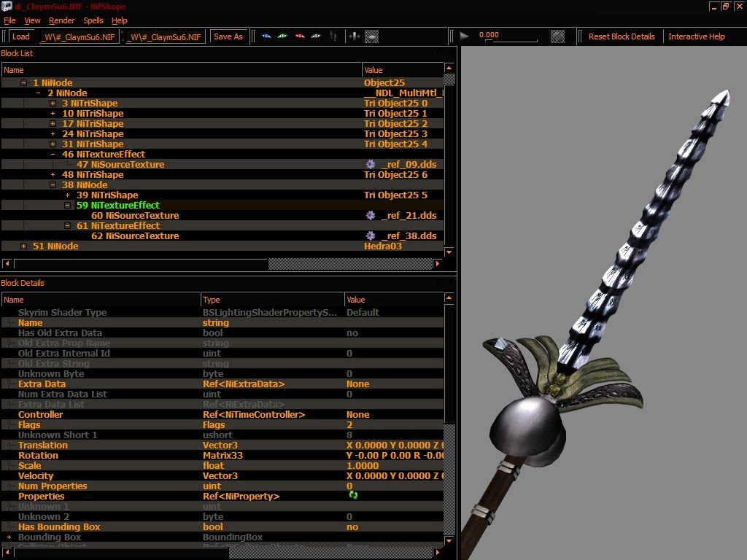This screenshot has width=747, height=560.
Task: Click the white eye view icon in toolbar
Action: point(316,36)
